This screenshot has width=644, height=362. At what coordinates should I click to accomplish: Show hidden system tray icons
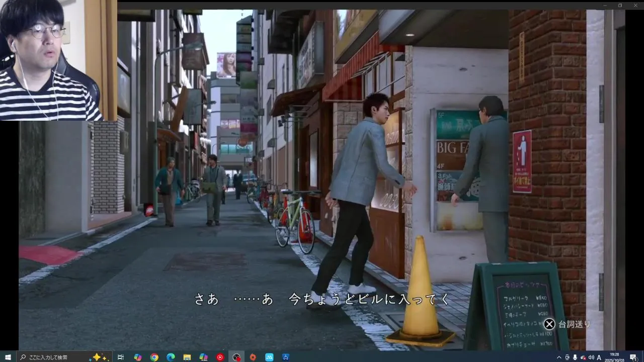click(x=559, y=357)
